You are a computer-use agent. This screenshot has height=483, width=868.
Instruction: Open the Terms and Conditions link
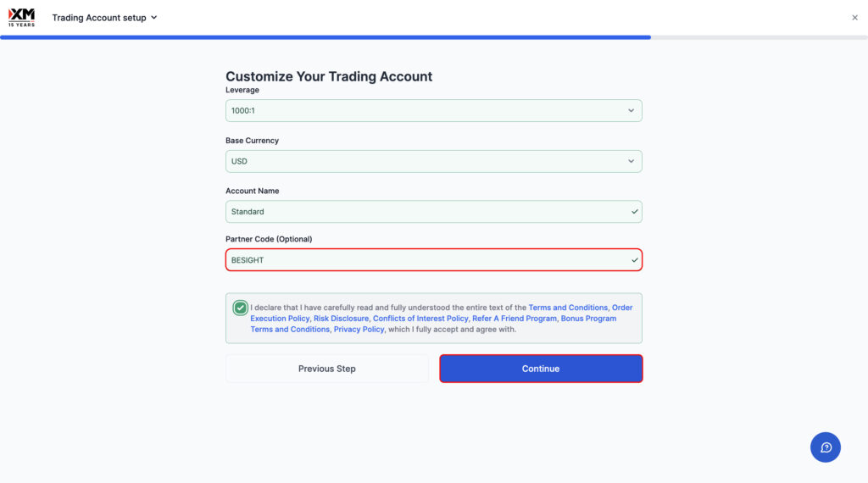568,308
